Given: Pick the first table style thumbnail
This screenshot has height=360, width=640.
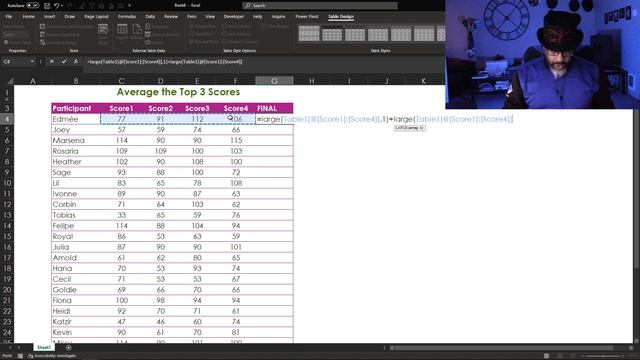Looking at the screenshot, I should tap(309, 33).
